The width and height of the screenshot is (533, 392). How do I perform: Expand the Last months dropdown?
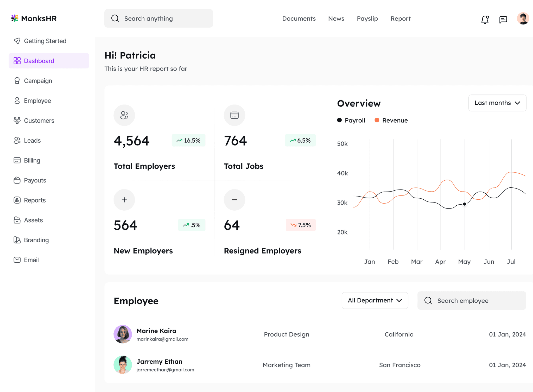point(497,103)
